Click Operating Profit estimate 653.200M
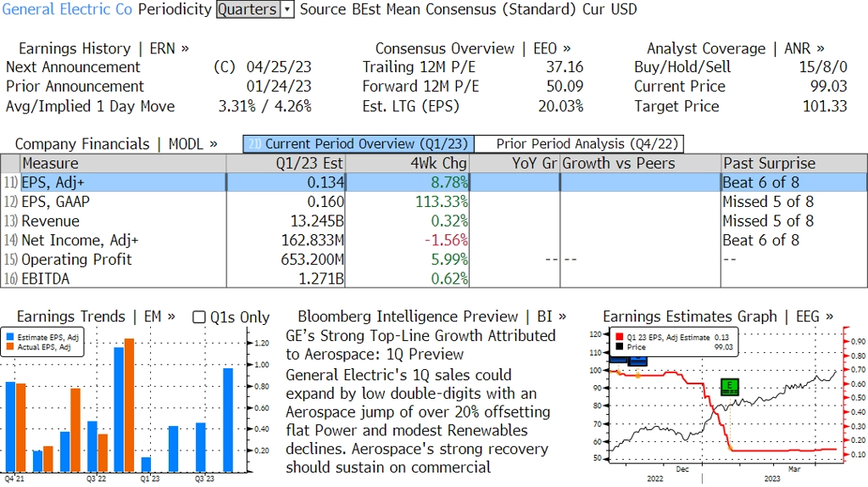868x487 pixels. 312,260
